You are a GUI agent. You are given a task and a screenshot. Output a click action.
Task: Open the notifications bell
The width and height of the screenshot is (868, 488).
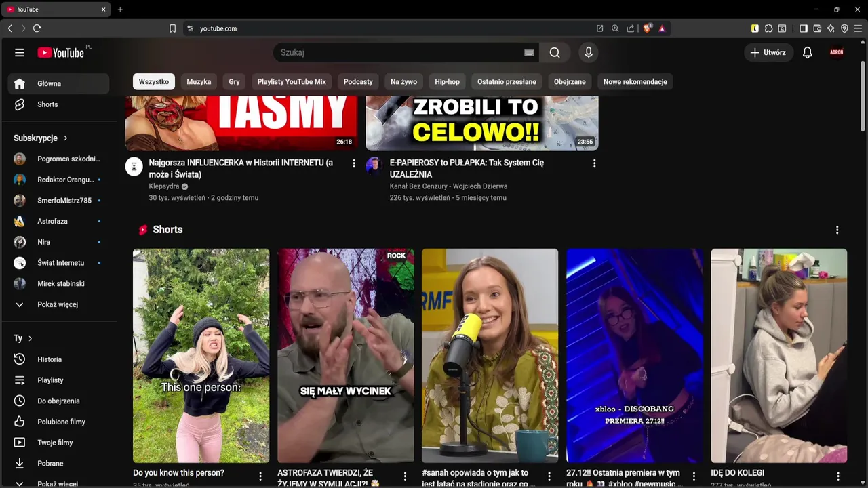pos(807,52)
